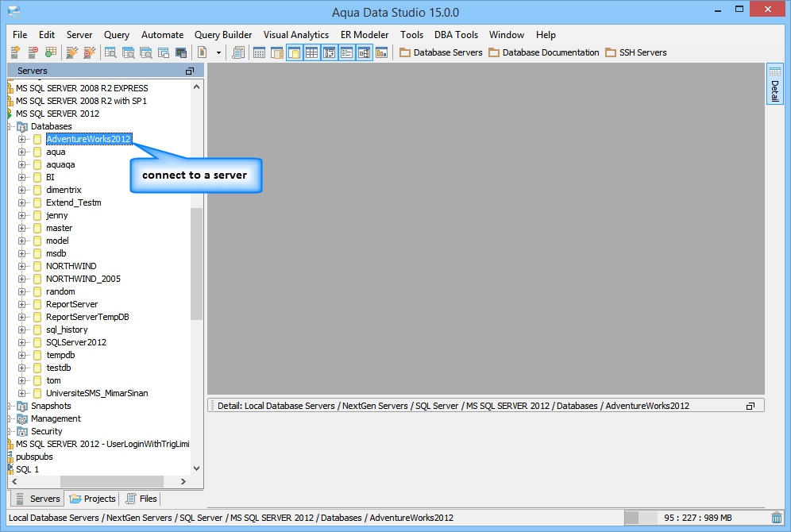Toggle the window with arrows toolbar button

(330, 52)
